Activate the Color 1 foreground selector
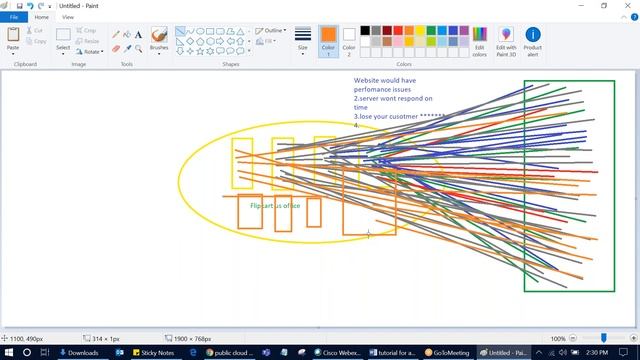Screen dimensions: 640x360 (328, 41)
